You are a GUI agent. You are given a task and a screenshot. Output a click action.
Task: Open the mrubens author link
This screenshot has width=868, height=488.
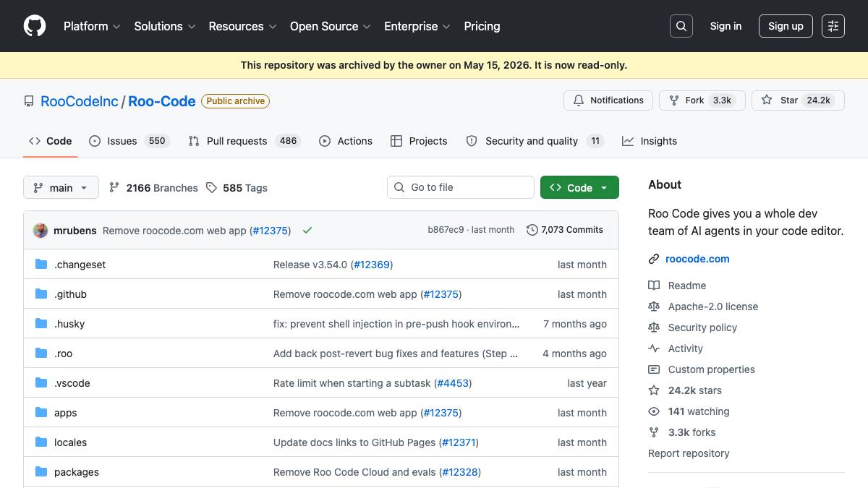coord(75,231)
